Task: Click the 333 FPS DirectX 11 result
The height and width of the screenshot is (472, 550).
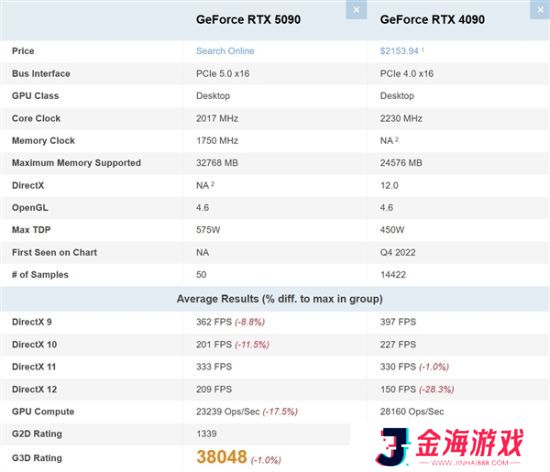Action: tap(214, 367)
